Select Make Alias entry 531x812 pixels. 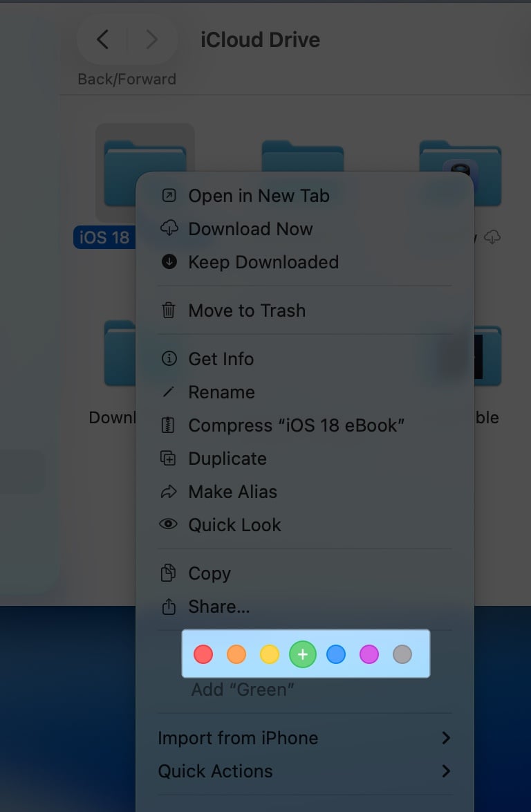305,492
